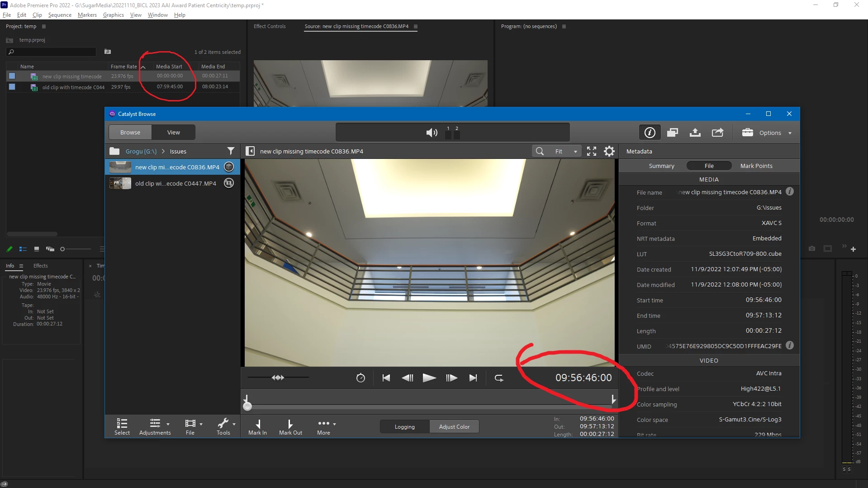This screenshot has height=488, width=868.
Task: Open the Catalyst Browse inspector info panel
Action: 650,133
